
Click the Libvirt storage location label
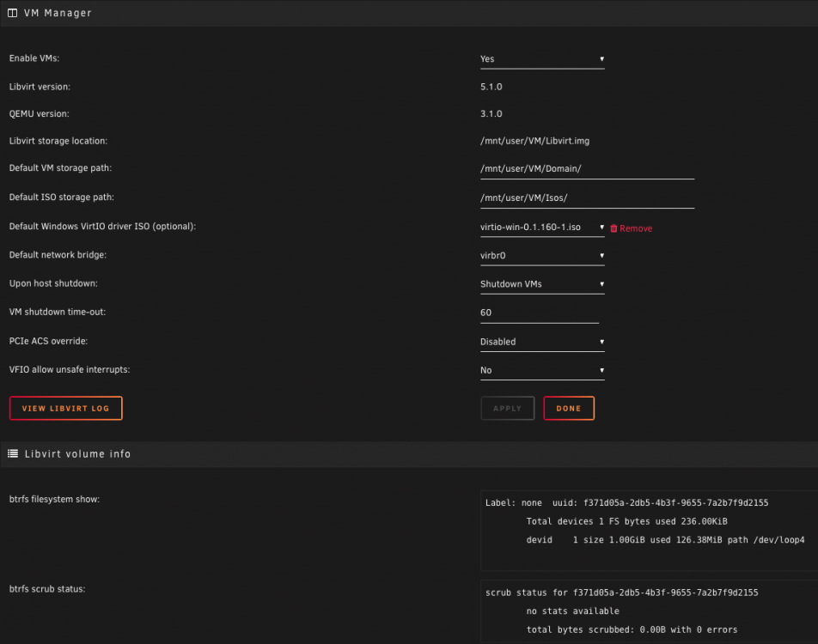[58, 141]
